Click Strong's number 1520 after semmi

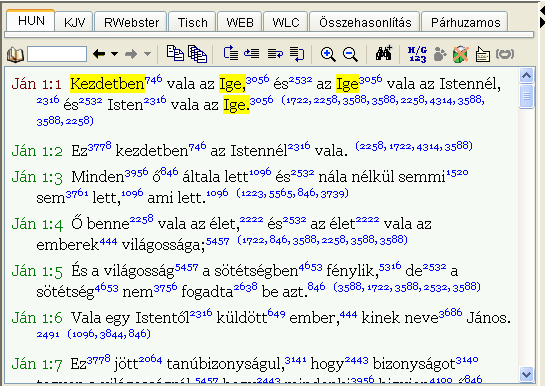457,172
